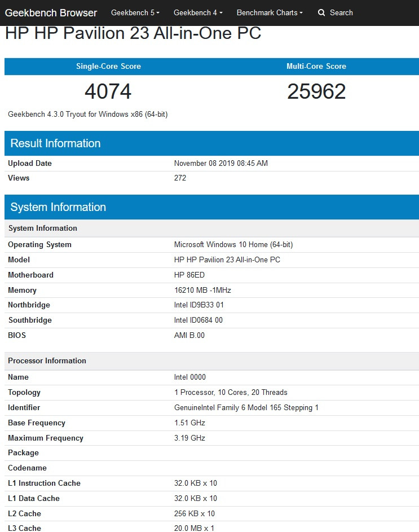Click the Search text in the navigation bar
This screenshot has height=532, width=419.
point(341,12)
